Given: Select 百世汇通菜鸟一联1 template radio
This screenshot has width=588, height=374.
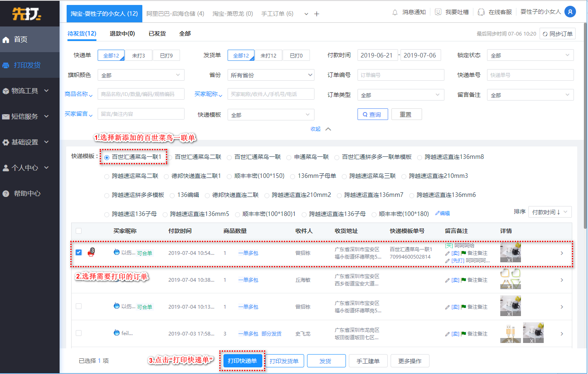Looking at the screenshot, I should point(107,158).
